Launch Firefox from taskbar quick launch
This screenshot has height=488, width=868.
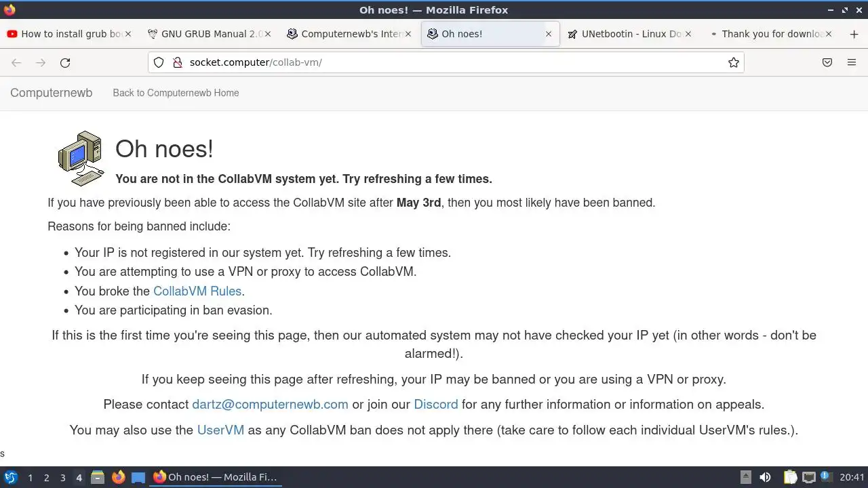tap(118, 477)
